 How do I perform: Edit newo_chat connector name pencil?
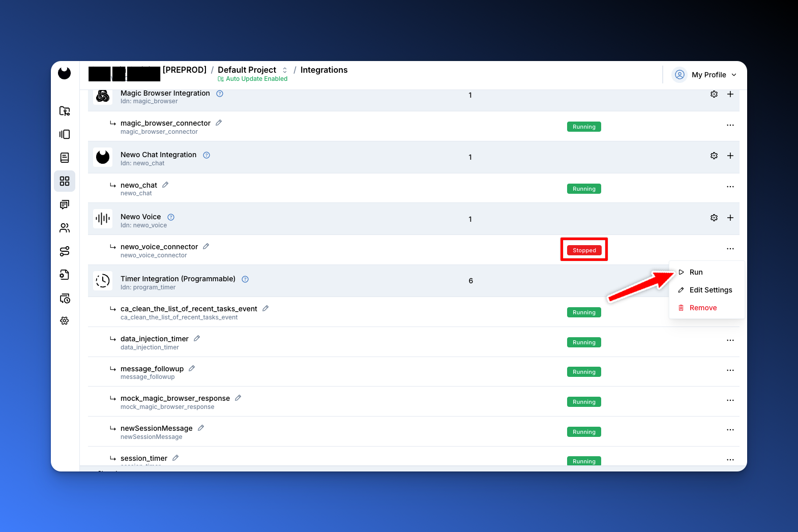point(165,185)
